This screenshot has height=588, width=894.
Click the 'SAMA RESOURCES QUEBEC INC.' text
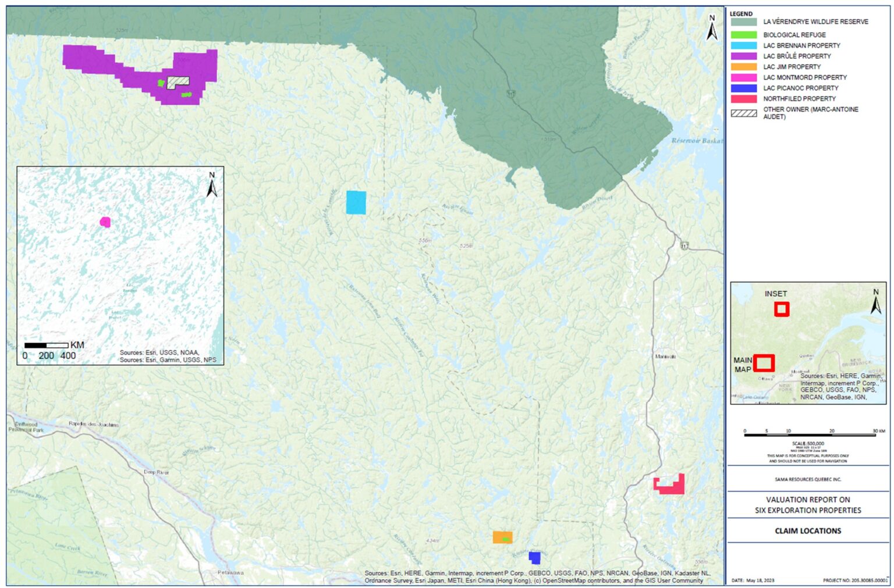[x=808, y=480]
